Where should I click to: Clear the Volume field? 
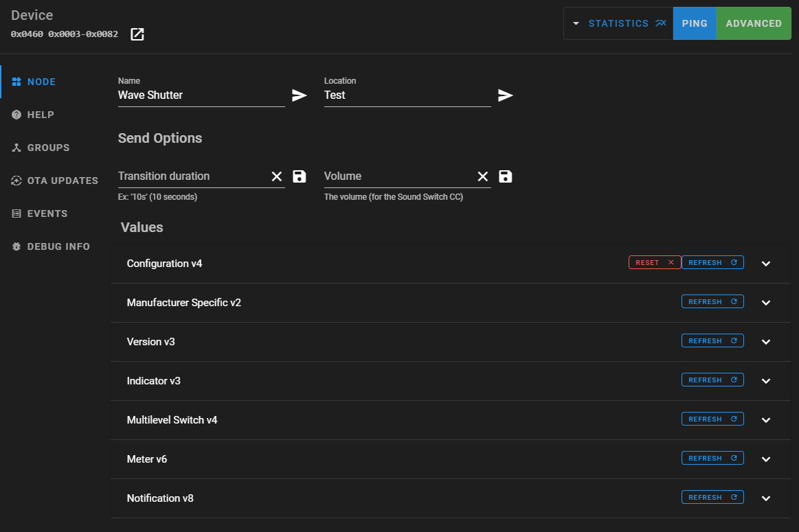pyautogui.click(x=483, y=176)
